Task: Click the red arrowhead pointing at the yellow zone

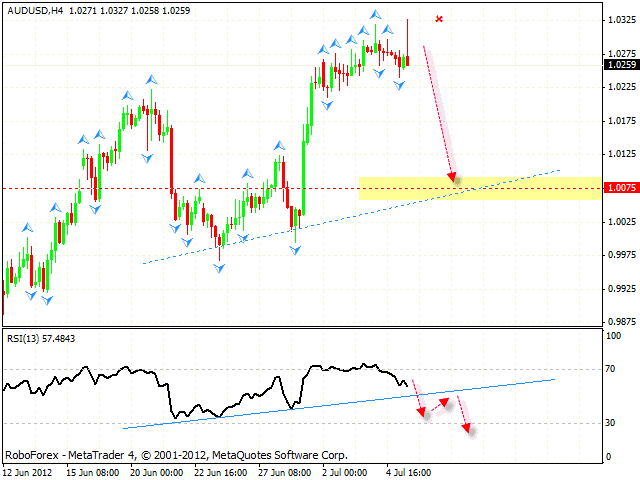Action: [x=453, y=177]
